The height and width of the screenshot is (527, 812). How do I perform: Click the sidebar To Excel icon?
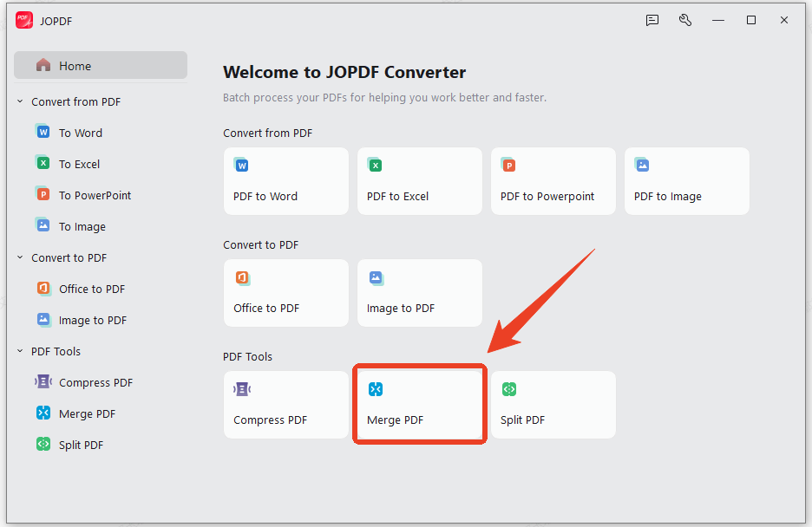pos(43,163)
